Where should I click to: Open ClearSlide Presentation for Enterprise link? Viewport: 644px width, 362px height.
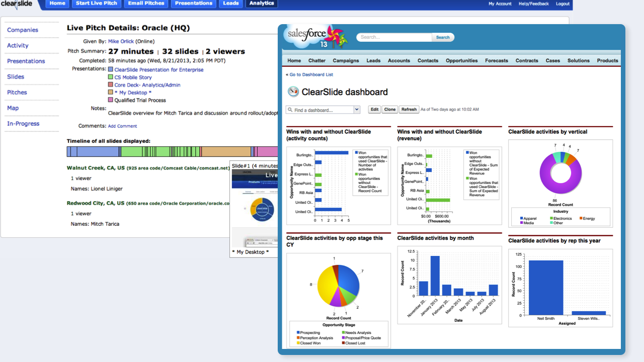[x=159, y=70]
